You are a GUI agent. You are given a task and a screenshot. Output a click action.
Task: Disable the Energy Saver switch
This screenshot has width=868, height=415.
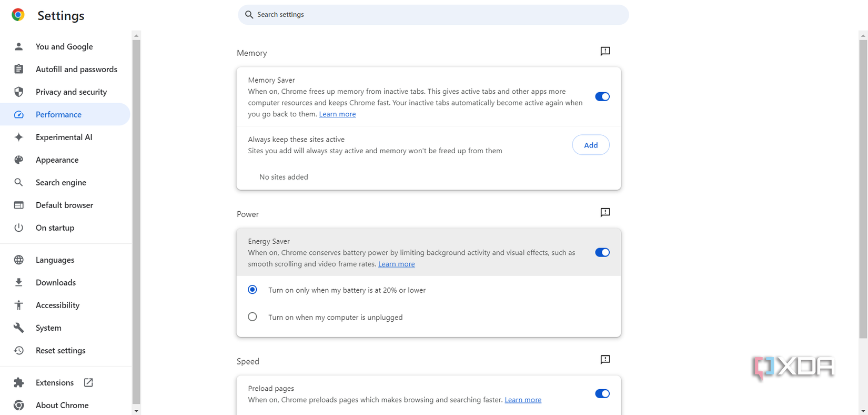tap(602, 252)
